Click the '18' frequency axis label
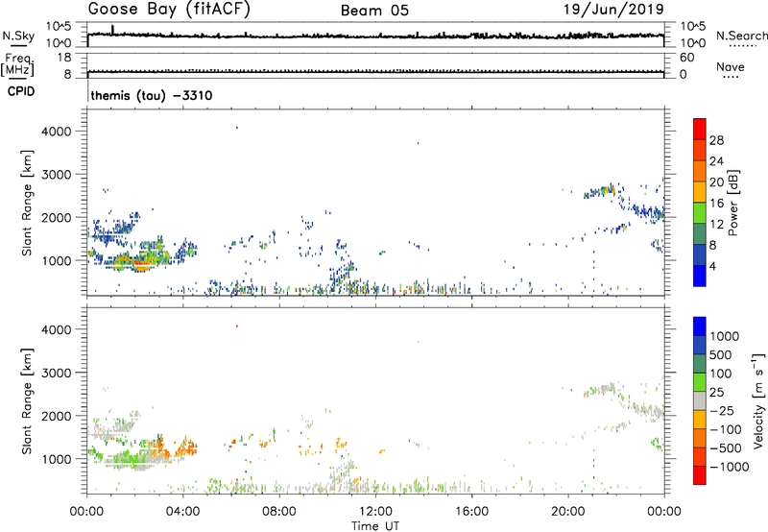Viewport: 768px width, 532px height. (64, 58)
